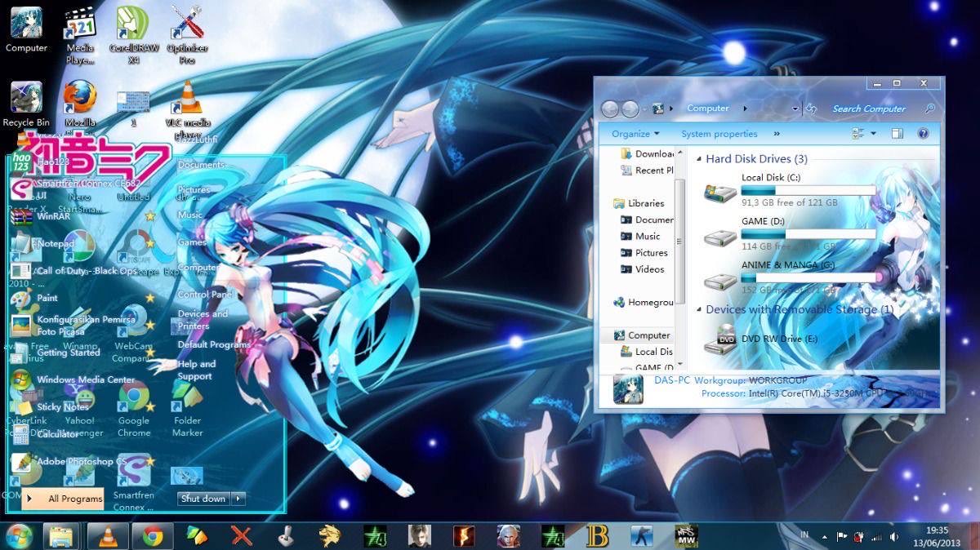Screen dimensions: 980x550
Task: Open the gold letter B taskbar game
Action: click(598, 536)
